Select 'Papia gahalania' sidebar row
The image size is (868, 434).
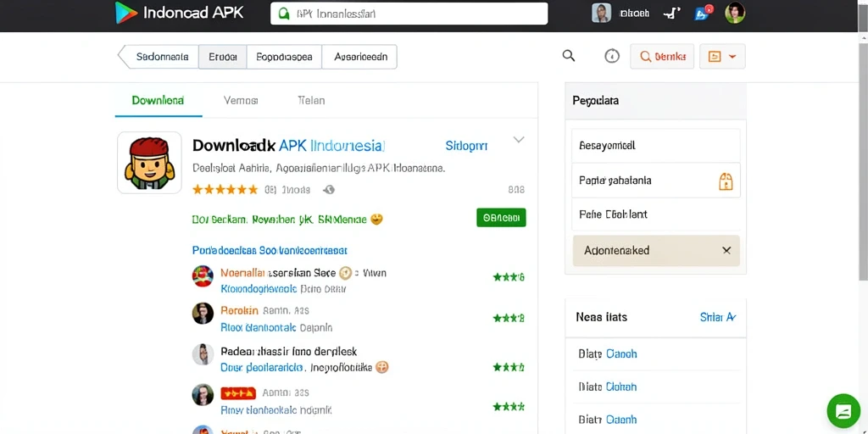pos(656,181)
